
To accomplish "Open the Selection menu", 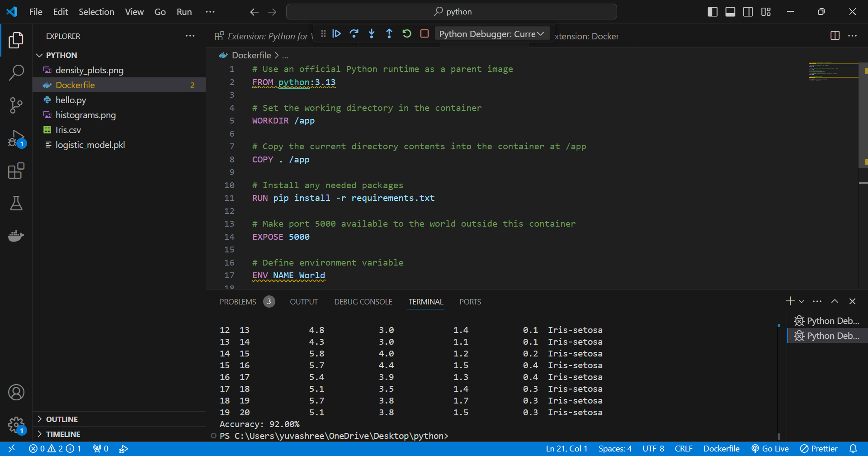I will coord(96,12).
